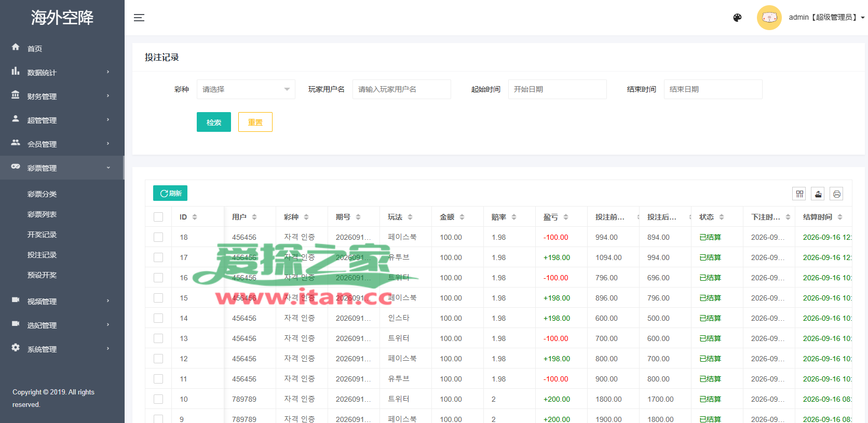Click the table print icon
This screenshot has height=423, width=868.
coord(836,194)
